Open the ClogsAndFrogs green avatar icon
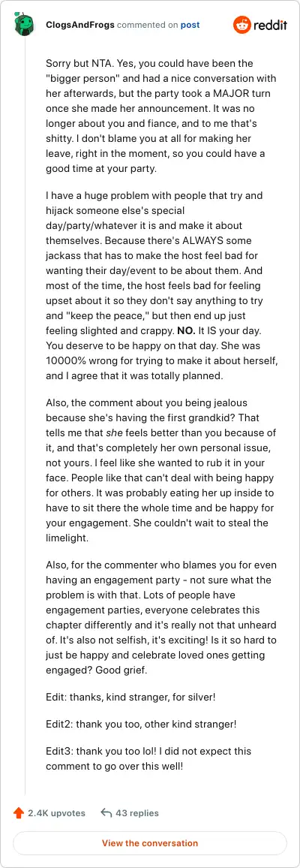This screenshot has width=300, height=868. (24, 24)
